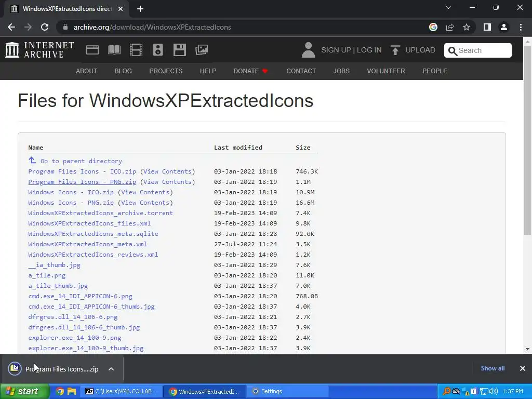Switch to the 7-Zip C:\Users taskbar window
The width and height of the screenshot is (532, 399).
(x=121, y=391)
